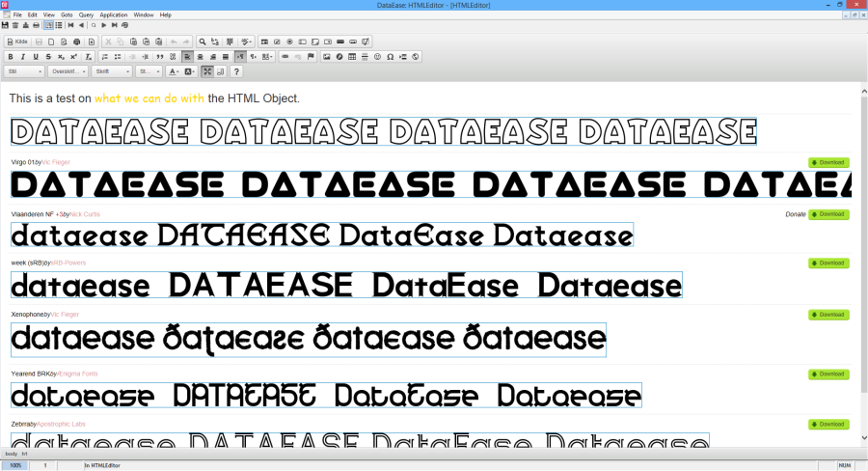868x471 pixels.
Task: Toggle left-to-right text direction
Action: pyautogui.click(x=240, y=57)
